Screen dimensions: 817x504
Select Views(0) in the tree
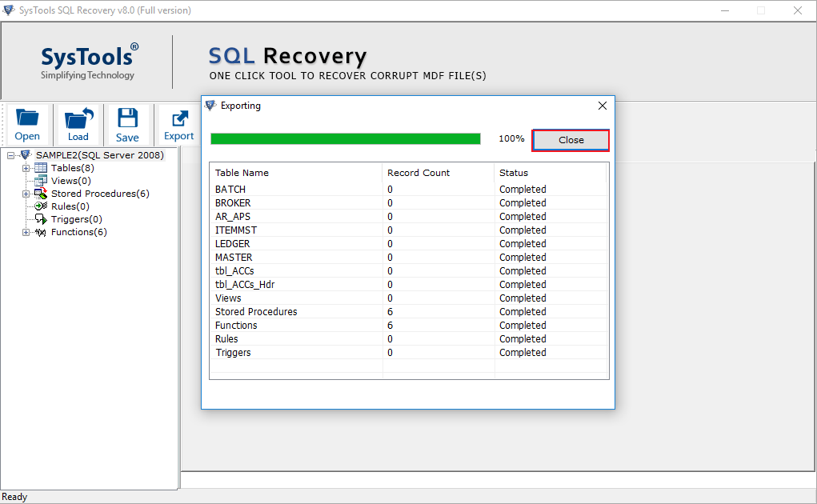point(71,181)
